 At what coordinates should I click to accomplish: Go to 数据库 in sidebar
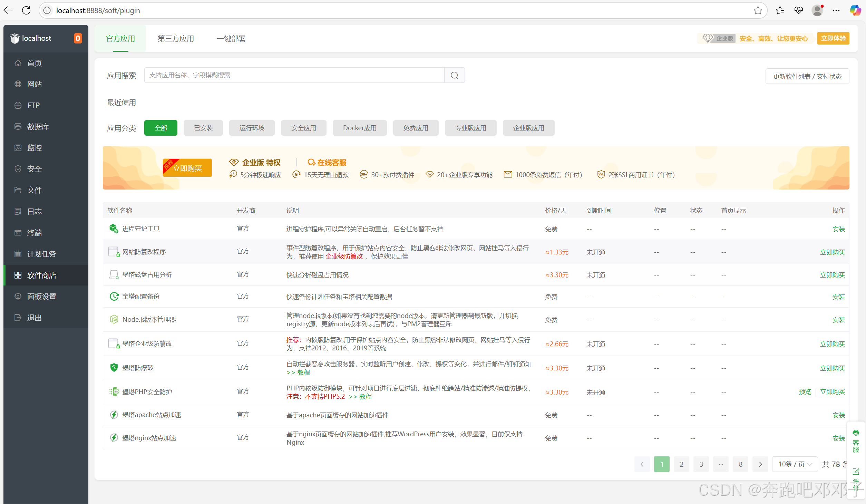pos(46,126)
